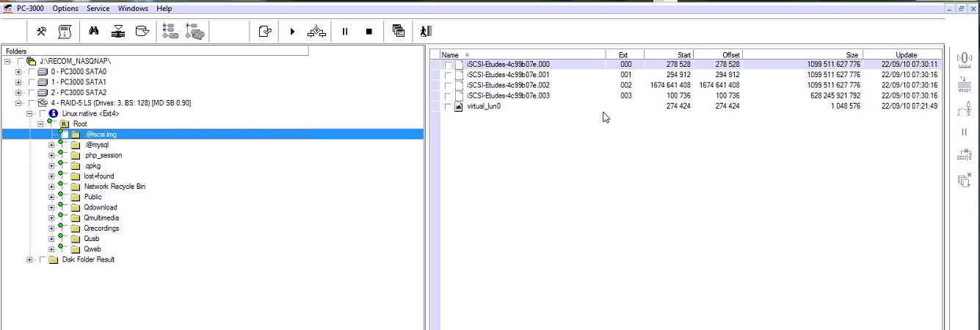Image resolution: width=980 pixels, height=330 pixels.
Task: Expand the Qmultimedia folder
Action: [x=51, y=218]
